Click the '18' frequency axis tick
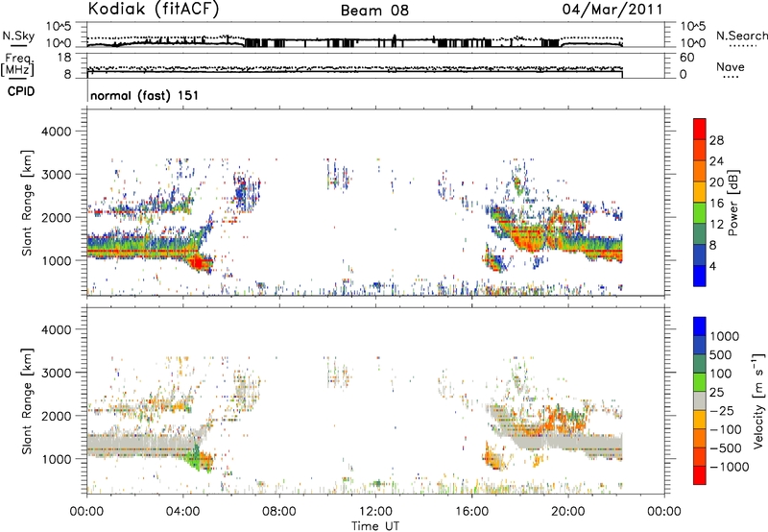The height and width of the screenshot is (532, 768). point(64,58)
